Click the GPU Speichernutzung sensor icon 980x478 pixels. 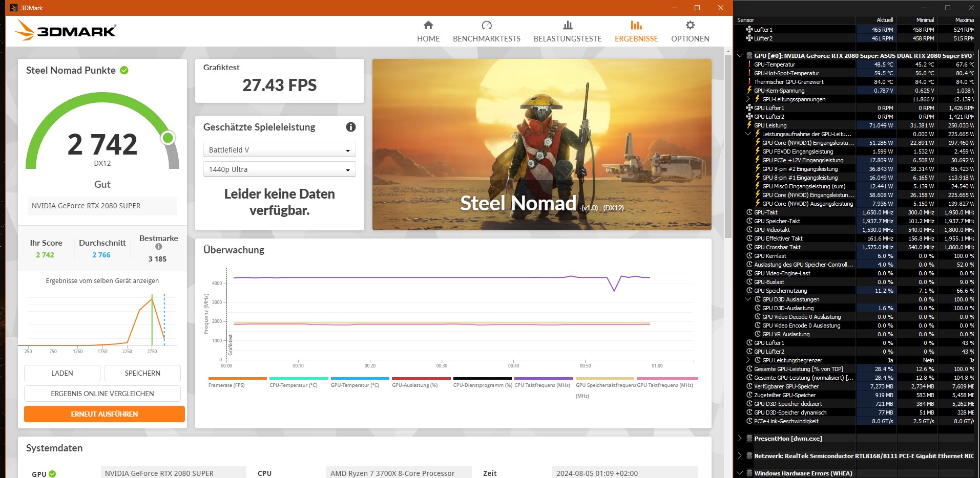click(749, 291)
